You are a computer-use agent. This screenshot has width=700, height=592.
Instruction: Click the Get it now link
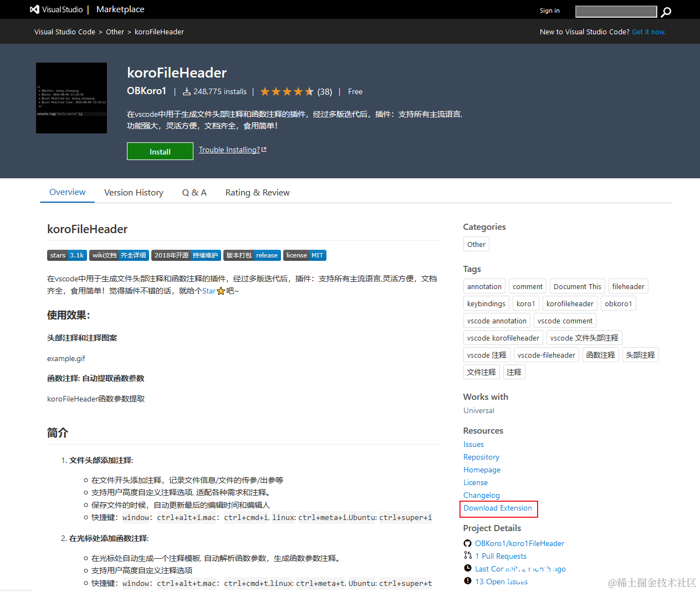(x=649, y=32)
